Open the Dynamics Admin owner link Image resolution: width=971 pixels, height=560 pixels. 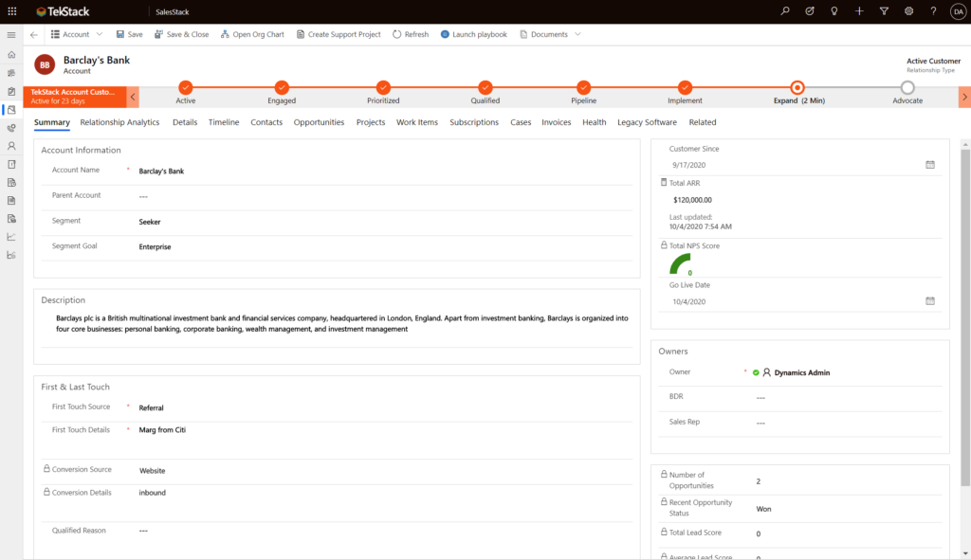pos(802,372)
